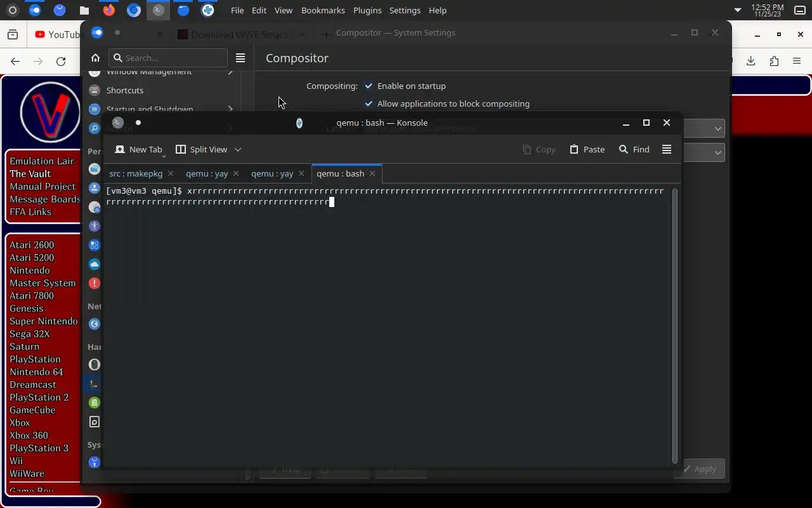Reload the page in Firefox
This screenshot has width=812, height=508.
tap(61, 61)
